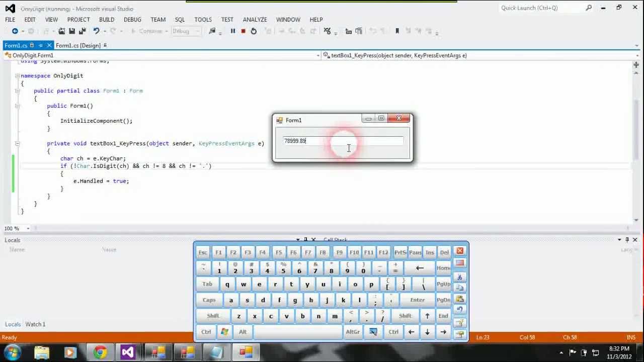Click the Navigate Backward toolbar icon
The height and width of the screenshot is (362, 644).
[15, 31]
